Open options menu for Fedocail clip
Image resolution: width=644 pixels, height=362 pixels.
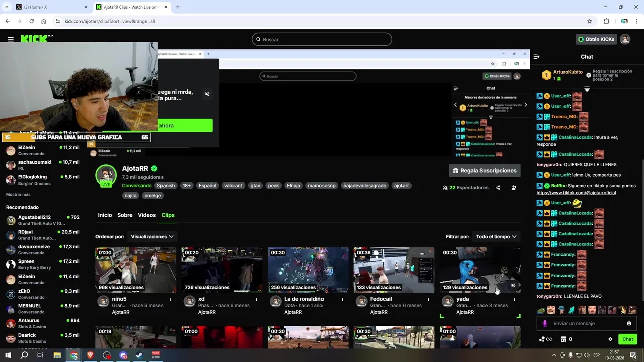click(428, 299)
